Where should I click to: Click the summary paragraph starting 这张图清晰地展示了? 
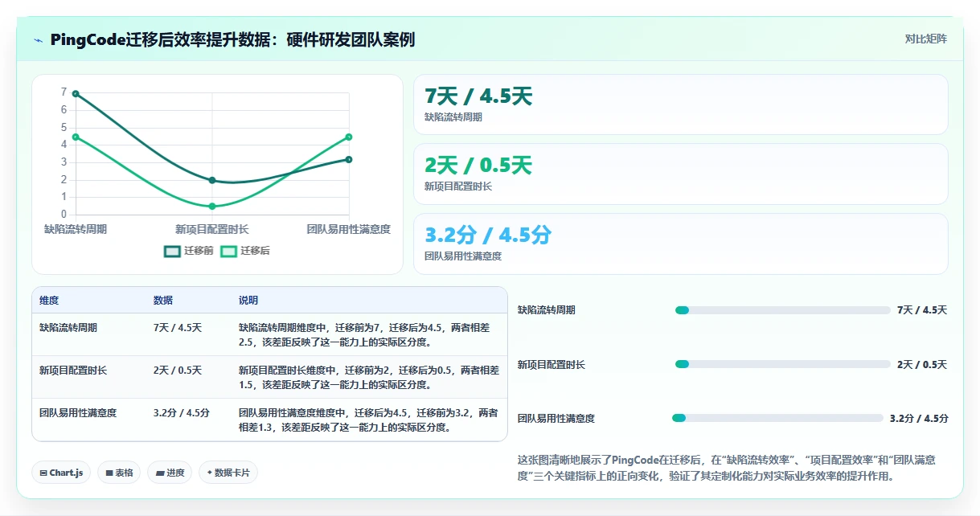click(x=727, y=468)
